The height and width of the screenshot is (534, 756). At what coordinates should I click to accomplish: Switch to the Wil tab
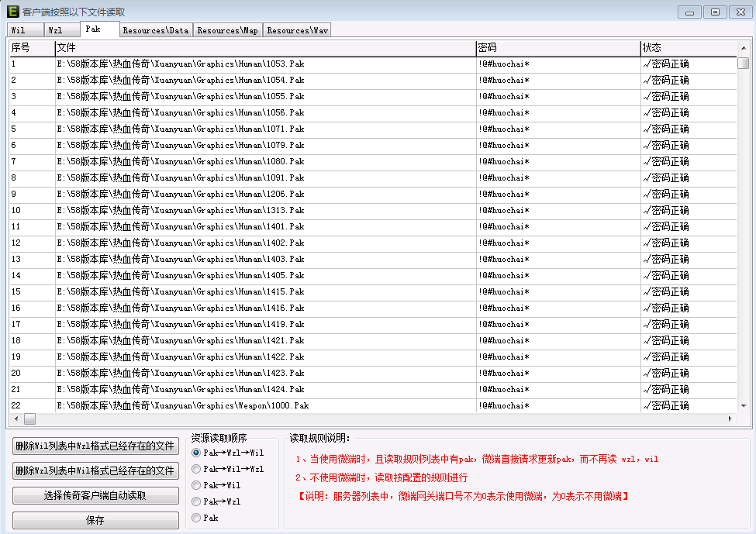coord(25,30)
